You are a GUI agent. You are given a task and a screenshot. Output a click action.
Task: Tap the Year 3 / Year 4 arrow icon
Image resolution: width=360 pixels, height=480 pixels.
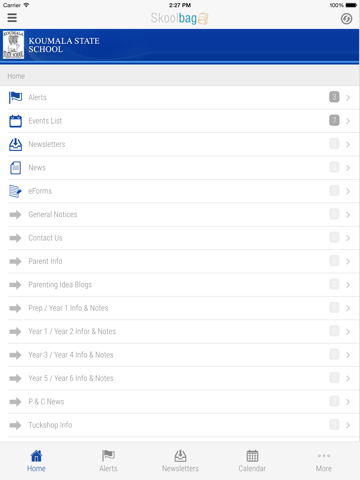(15, 355)
